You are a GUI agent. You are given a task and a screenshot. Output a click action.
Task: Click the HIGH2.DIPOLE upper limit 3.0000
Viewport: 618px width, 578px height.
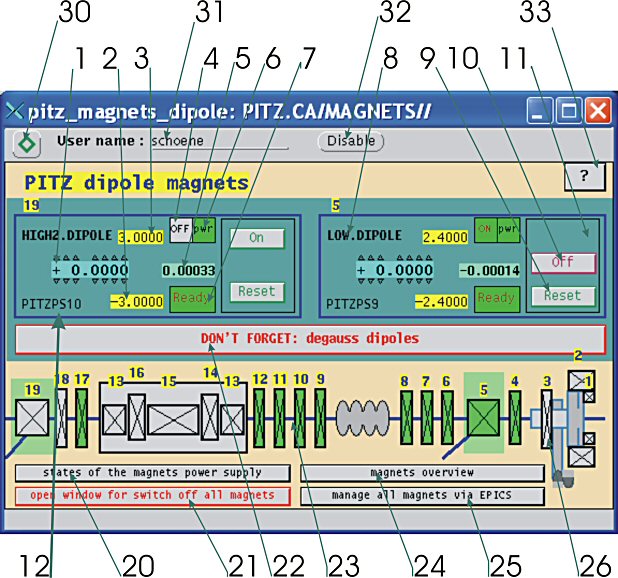tap(141, 237)
